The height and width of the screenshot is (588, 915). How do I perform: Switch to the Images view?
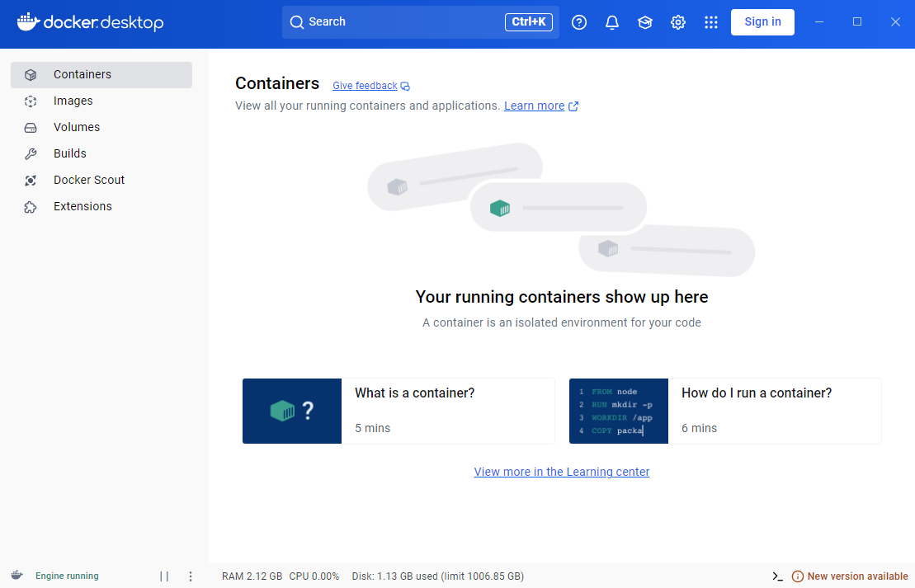[x=101, y=101]
